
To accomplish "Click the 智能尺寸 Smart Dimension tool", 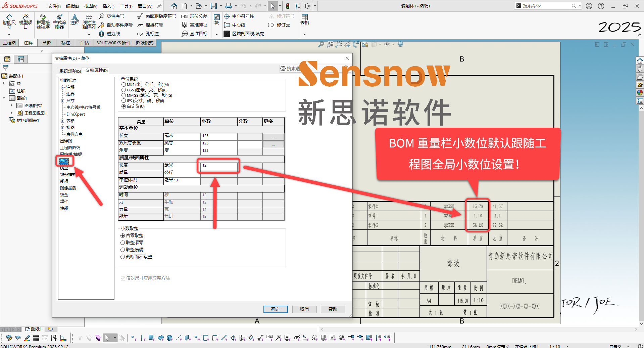I will coord(9,21).
